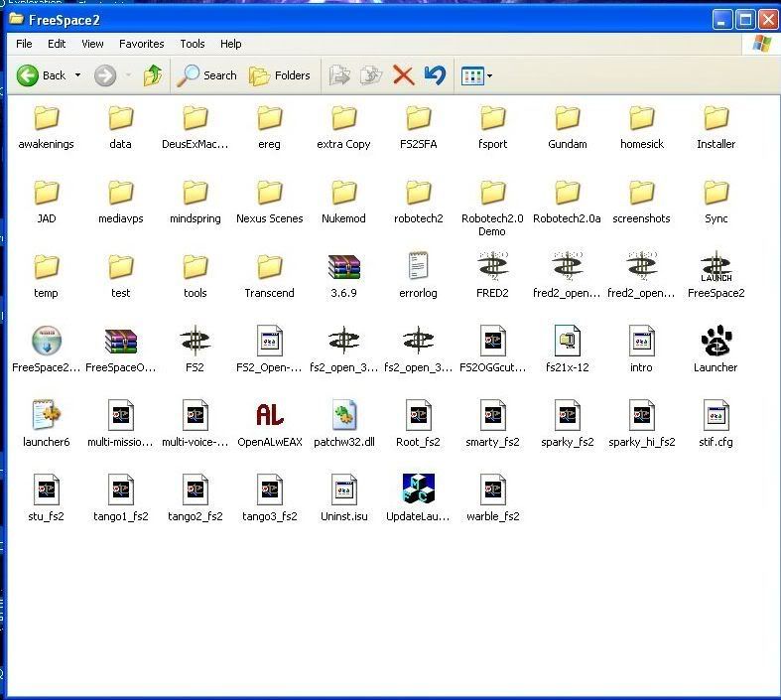Select the data folder
The width and height of the screenshot is (781, 700).
pos(120,127)
